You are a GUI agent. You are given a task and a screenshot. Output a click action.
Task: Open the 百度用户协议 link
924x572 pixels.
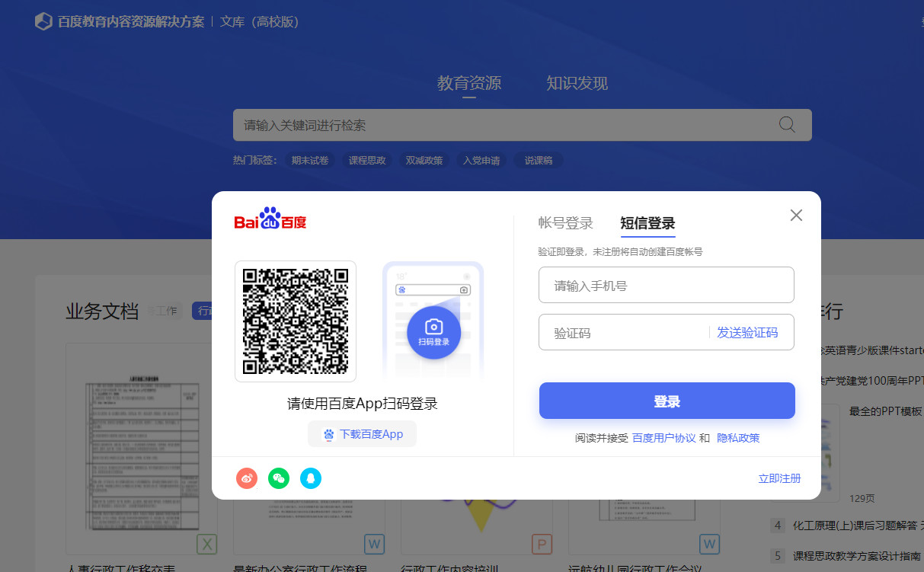(x=663, y=438)
